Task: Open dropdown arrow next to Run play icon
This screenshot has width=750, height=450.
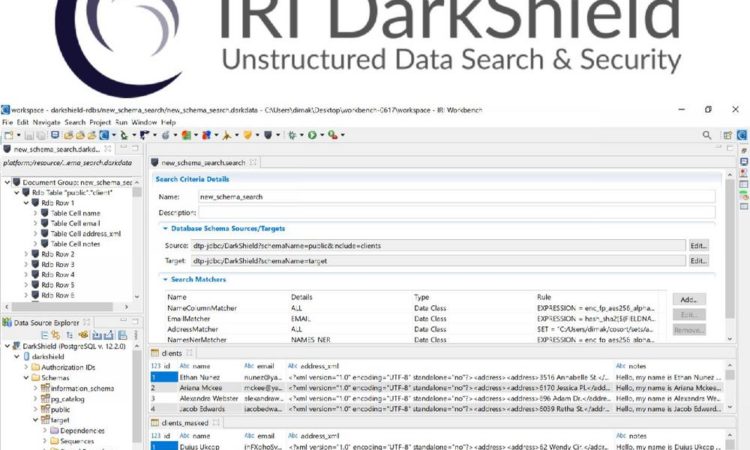Action: (322, 135)
